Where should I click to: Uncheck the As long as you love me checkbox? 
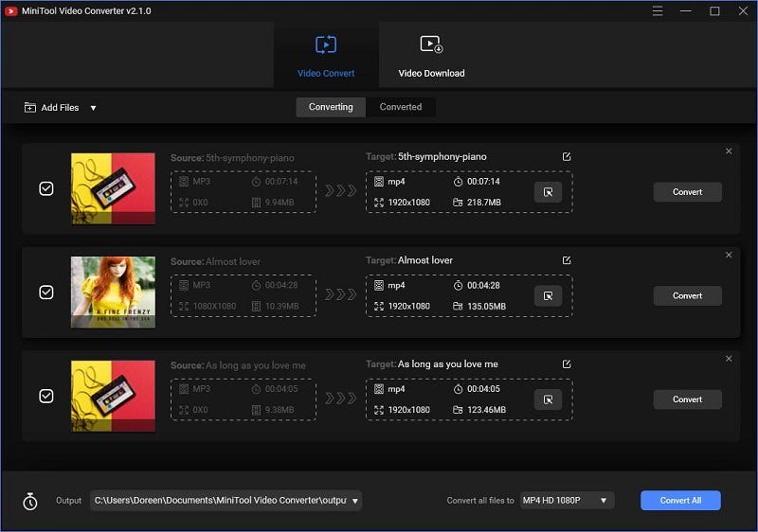(x=46, y=396)
